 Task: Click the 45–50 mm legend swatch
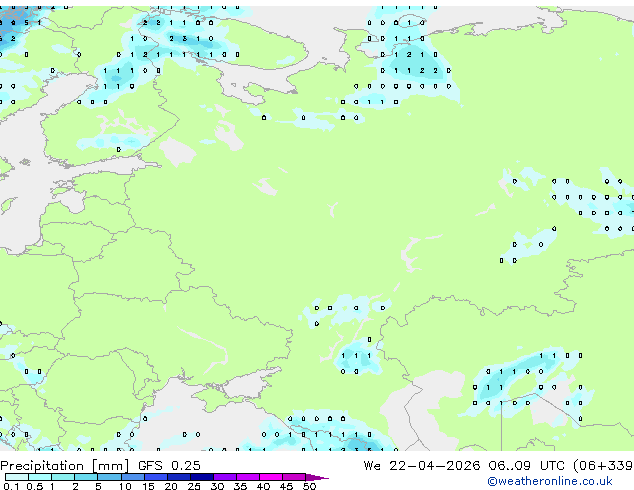point(294,477)
